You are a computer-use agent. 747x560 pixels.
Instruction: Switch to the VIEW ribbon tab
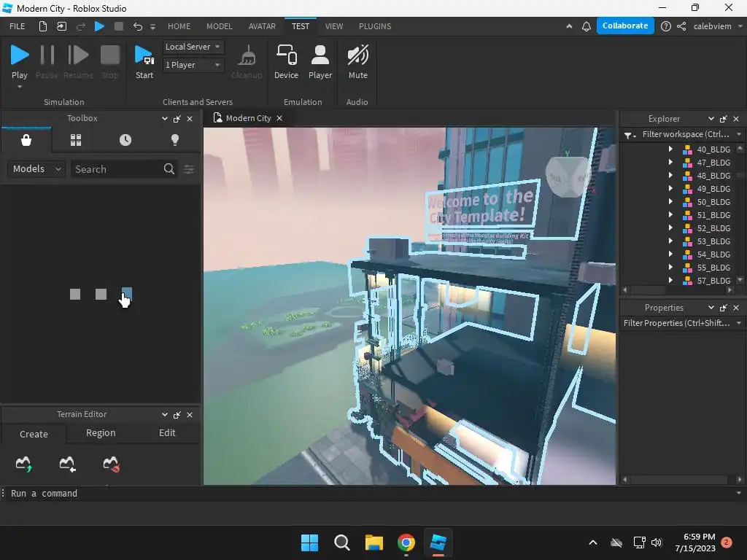334,26
